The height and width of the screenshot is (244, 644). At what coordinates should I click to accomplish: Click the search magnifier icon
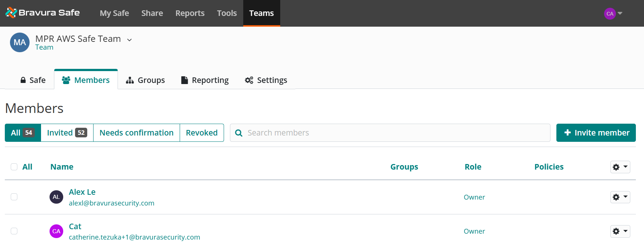tap(239, 133)
